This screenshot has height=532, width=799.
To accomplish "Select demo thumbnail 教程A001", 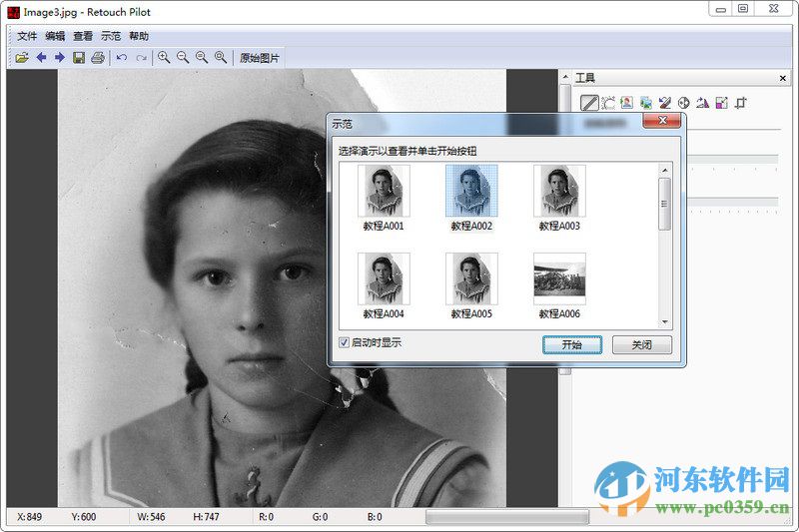I will point(384,191).
